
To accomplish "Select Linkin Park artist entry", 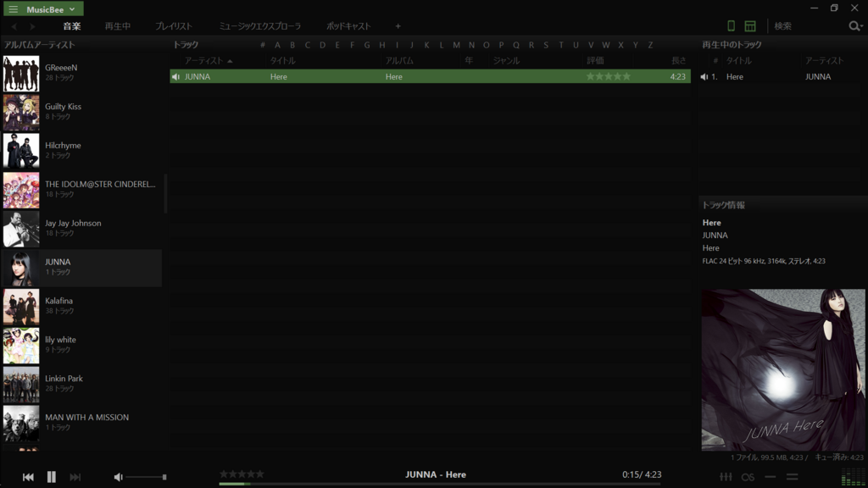I will [x=82, y=384].
